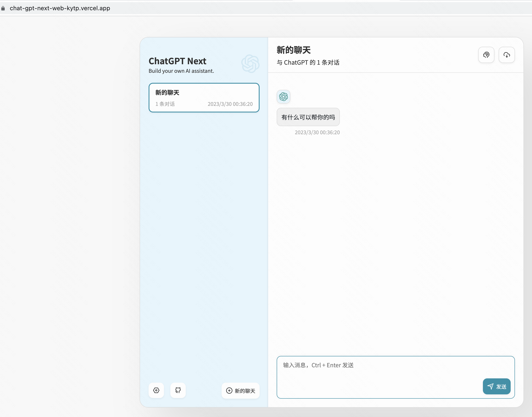The image size is (532, 417).
Task: Click the message timestamp 2023/3/30 00:36:20 under bubble
Action: click(x=317, y=132)
